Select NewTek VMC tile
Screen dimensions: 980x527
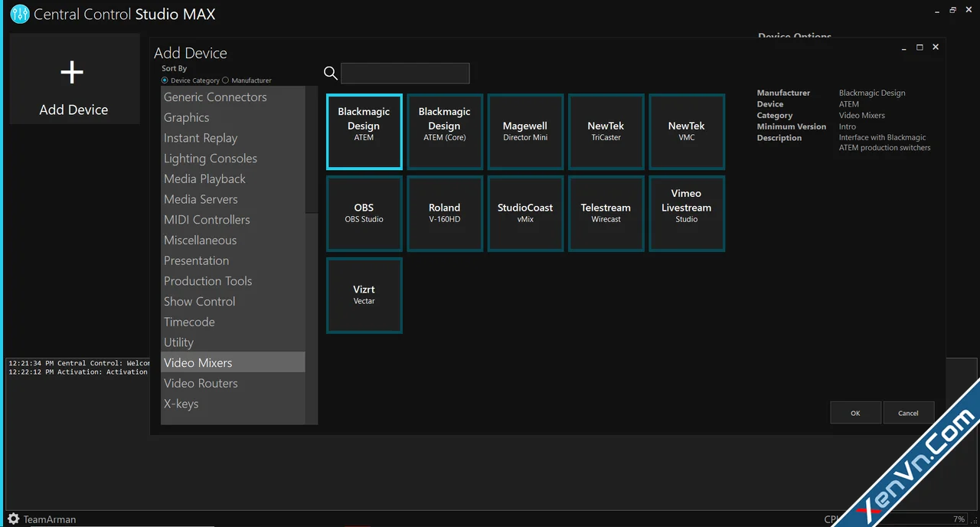click(x=687, y=132)
